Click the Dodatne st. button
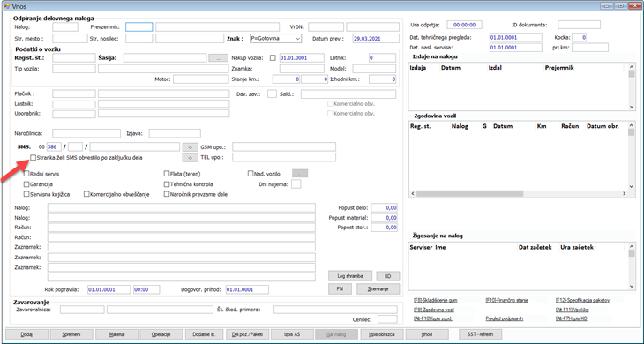This screenshot has height=344, width=644. (204, 334)
